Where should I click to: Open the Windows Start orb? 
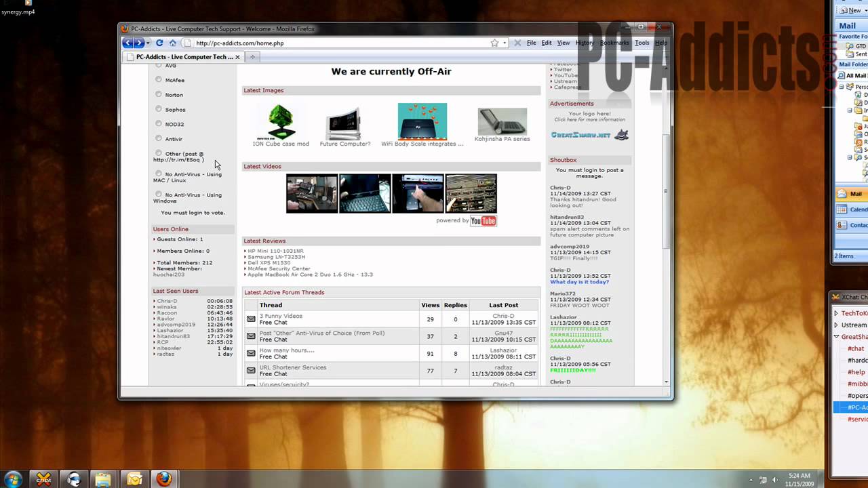[13, 479]
